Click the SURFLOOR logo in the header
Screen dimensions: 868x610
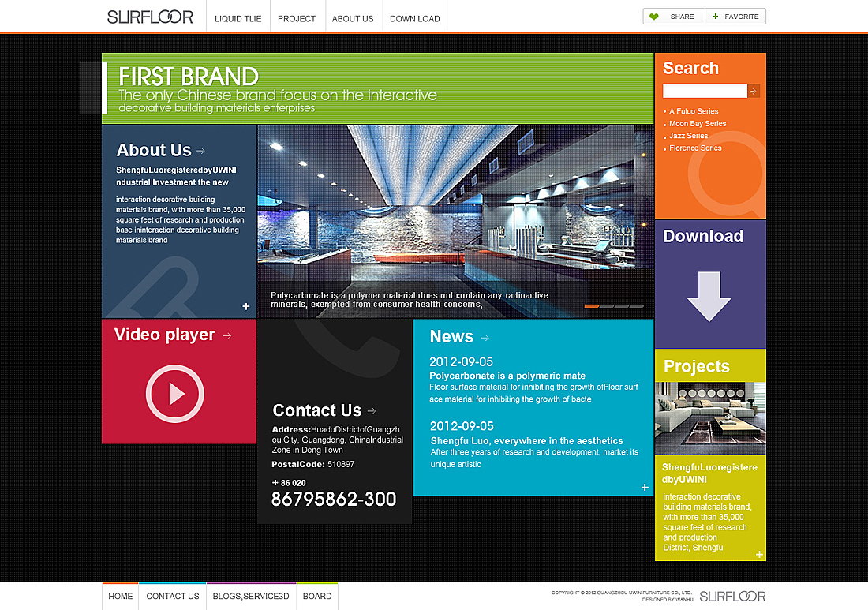click(150, 17)
